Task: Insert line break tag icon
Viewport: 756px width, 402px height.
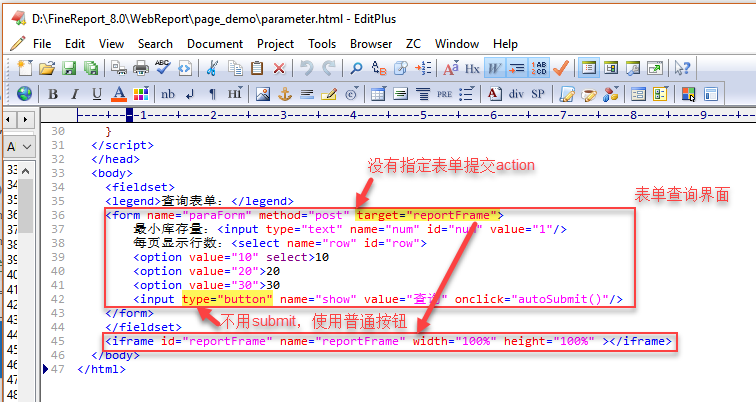Action: (x=190, y=94)
